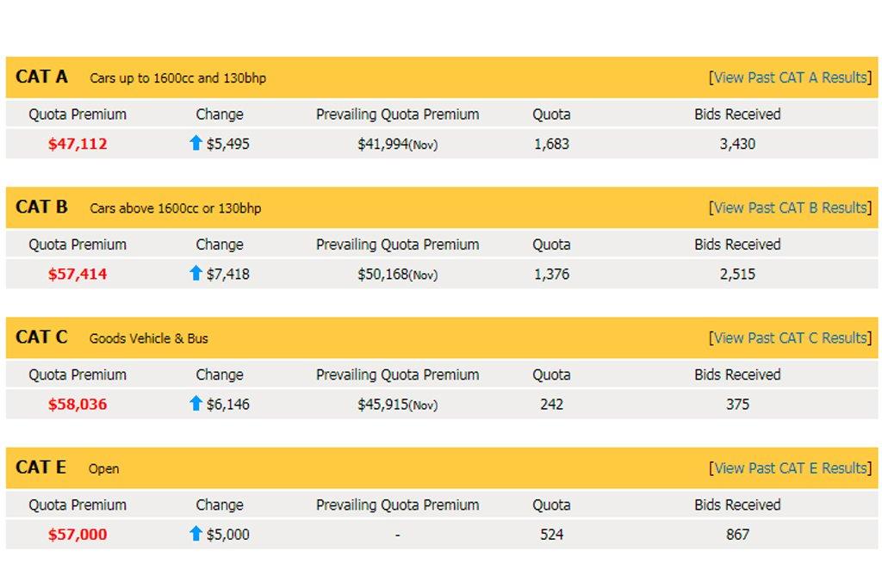This screenshot has height=588, width=882.
Task: Open View Past CAT A Results link
Action: click(x=791, y=77)
